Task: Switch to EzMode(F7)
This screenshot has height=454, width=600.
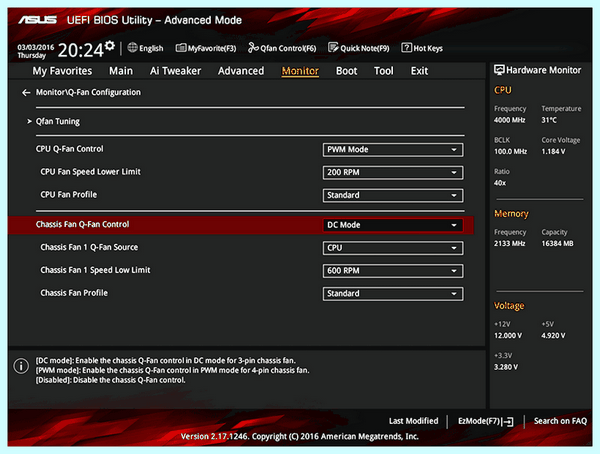Action: [x=486, y=421]
